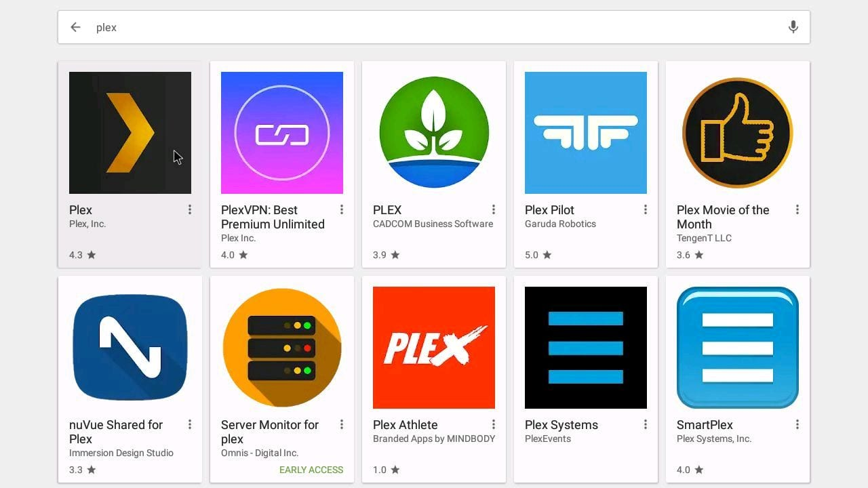This screenshot has width=868, height=488.
Task: Open the PlexVPN chain-link app icon
Action: [x=282, y=133]
